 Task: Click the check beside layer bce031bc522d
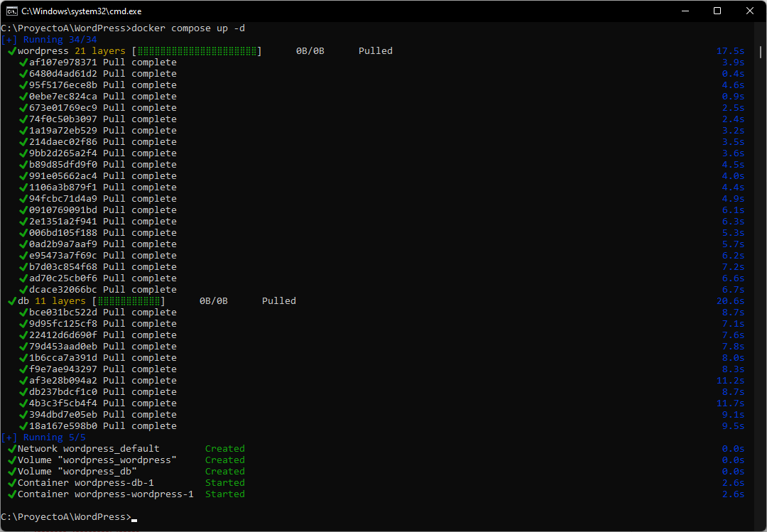23,313
